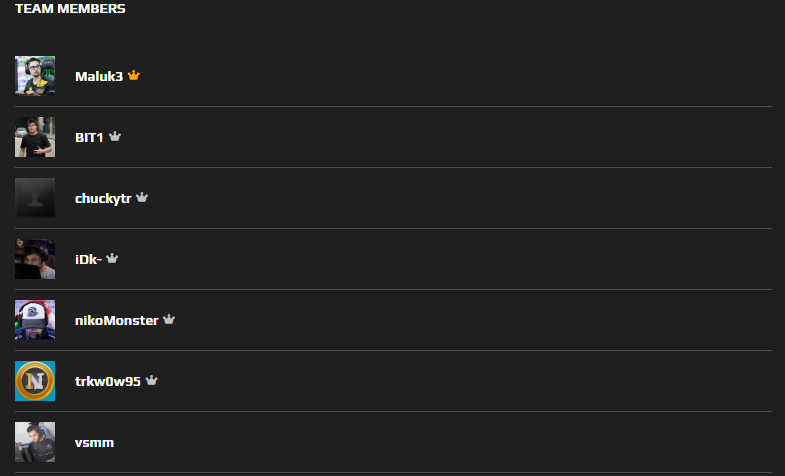Click the crown icon next to nikoMonster
Image resolution: width=785 pixels, height=476 pixels.
coord(169,319)
